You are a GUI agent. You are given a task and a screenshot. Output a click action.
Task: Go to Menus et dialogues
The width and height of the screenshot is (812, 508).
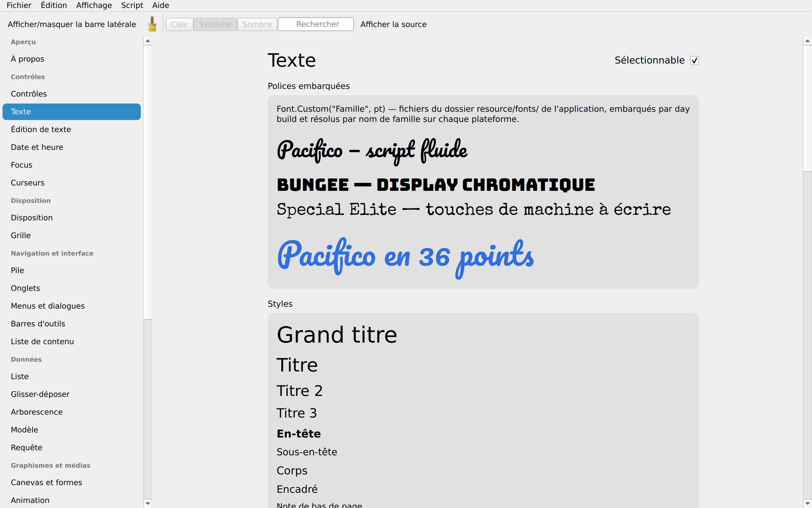71,306
